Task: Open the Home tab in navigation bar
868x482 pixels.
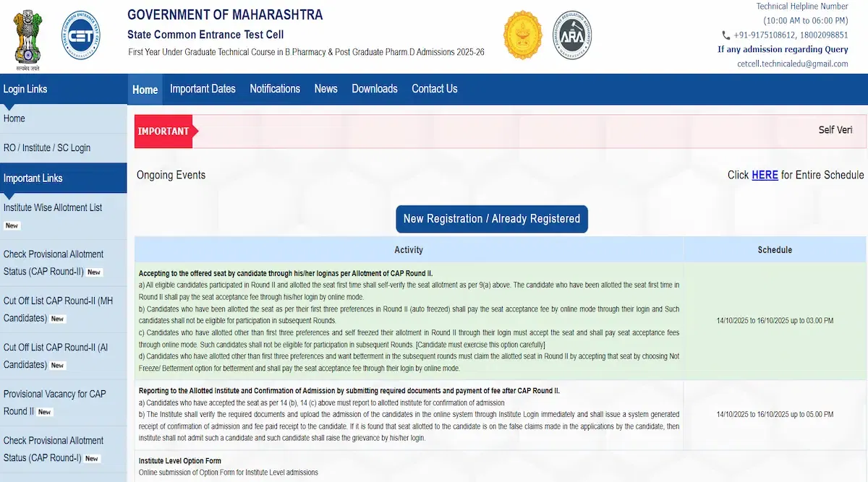Action: click(145, 90)
